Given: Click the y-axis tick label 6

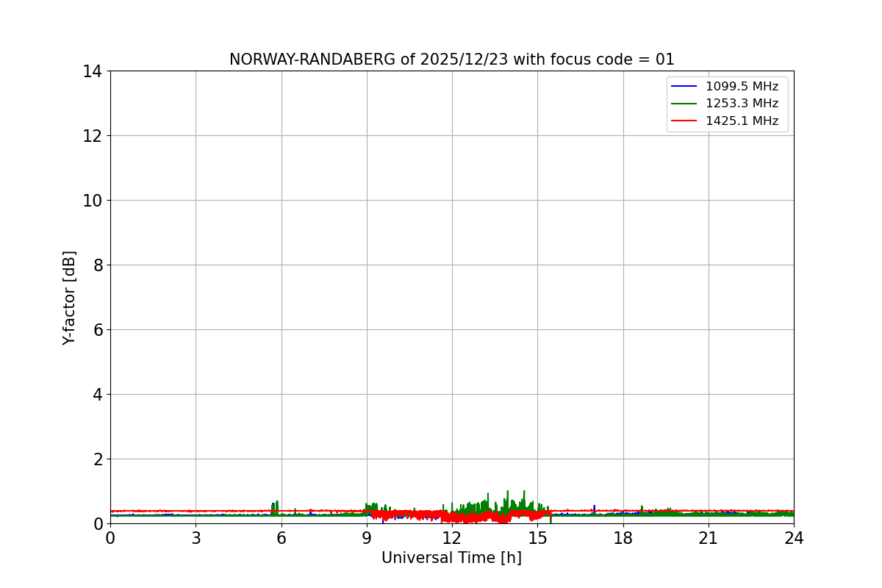Looking at the screenshot, I should tap(97, 330).
